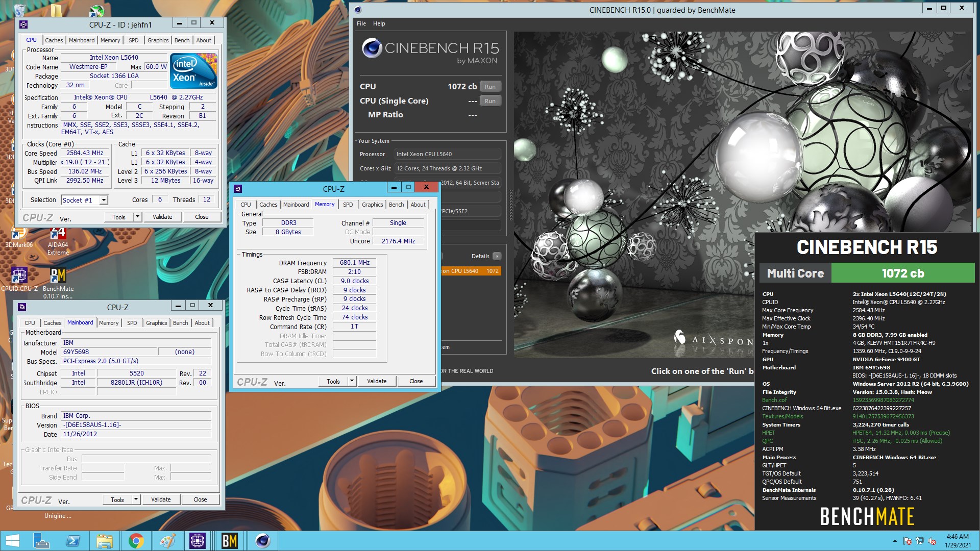980x551 pixels.
Task: Click the Intel Xeon inside logo
Action: [x=193, y=70]
